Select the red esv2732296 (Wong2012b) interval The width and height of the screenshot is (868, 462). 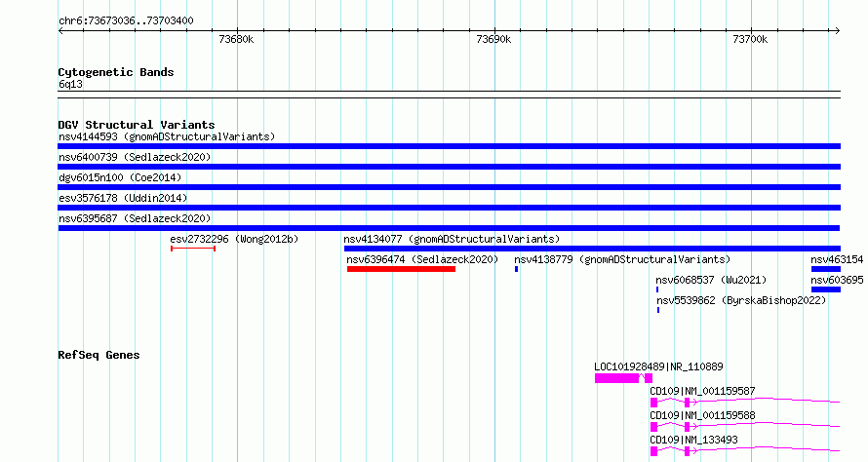pyautogui.click(x=193, y=249)
